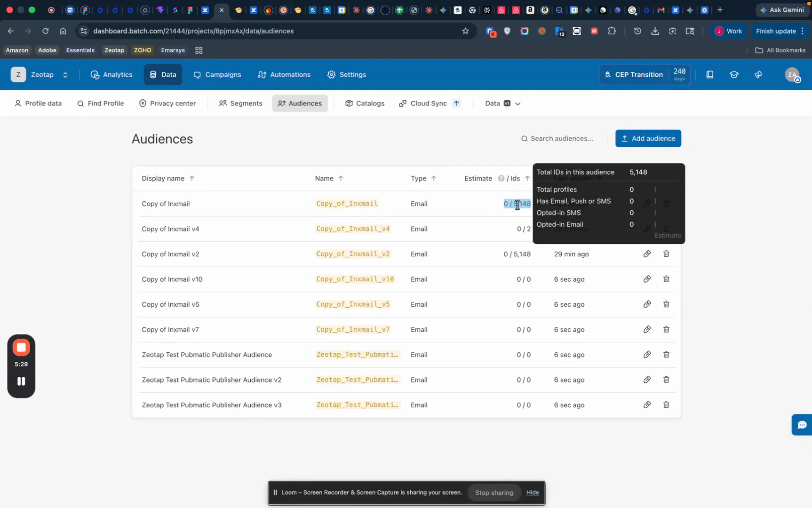Delete Zeotap Test Pubmatic Publisher Audience v3
The width and height of the screenshot is (812, 508).
666,405
